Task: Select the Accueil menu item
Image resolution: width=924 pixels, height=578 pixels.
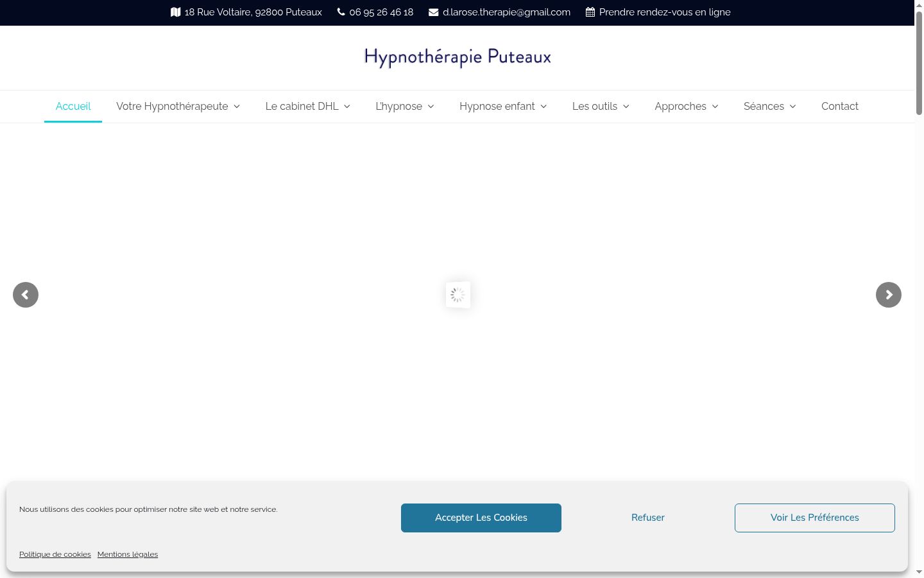Action: 73,107
